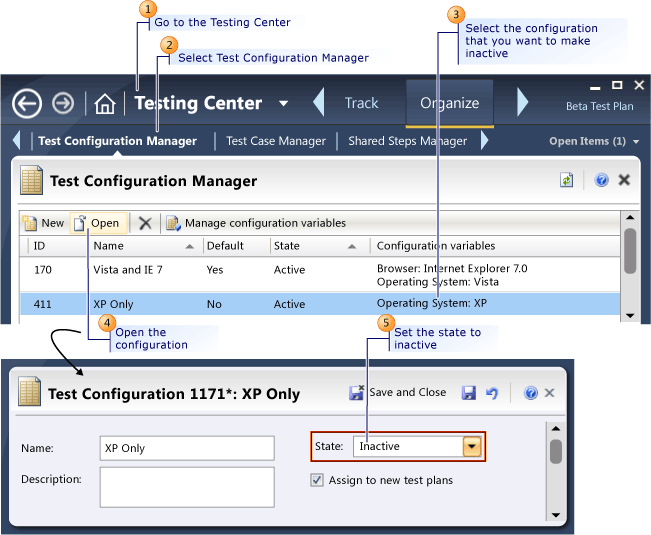Open the Testing Center dropdown arrow
The height and width of the screenshot is (535, 651).
(x=284, y=103)
